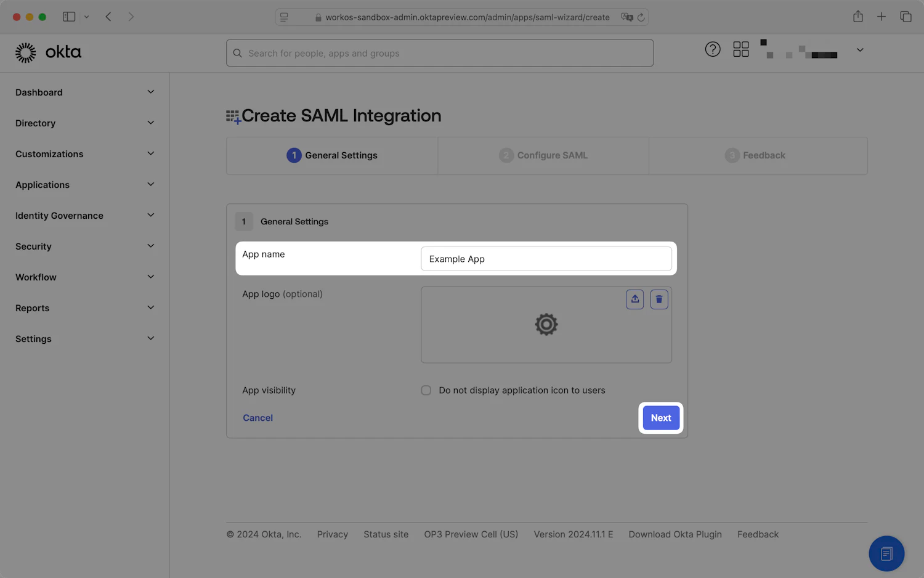Open the user account dropdown
The width and height of the screenshot is (924, 578).
[860, 50]
